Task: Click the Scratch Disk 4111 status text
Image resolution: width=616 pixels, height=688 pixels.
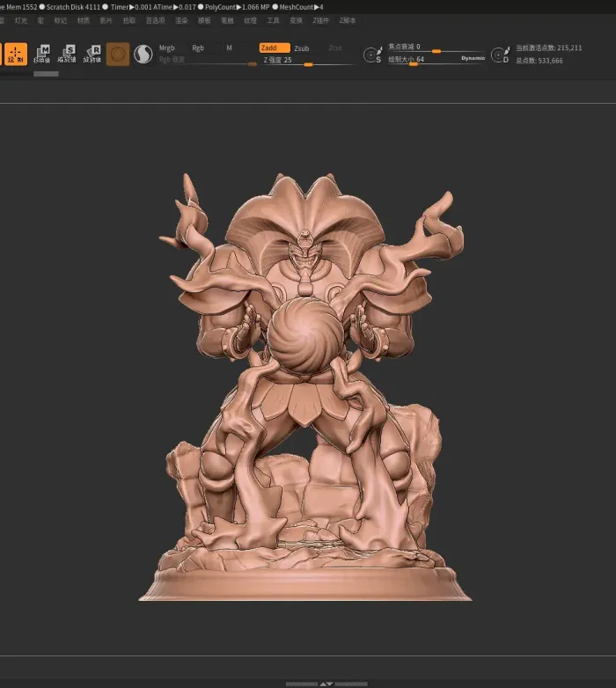Action: pos(73,7)
